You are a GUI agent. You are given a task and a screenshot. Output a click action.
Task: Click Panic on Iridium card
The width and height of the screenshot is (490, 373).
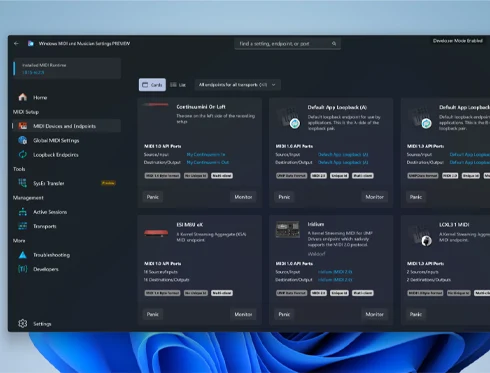(284, 314)
